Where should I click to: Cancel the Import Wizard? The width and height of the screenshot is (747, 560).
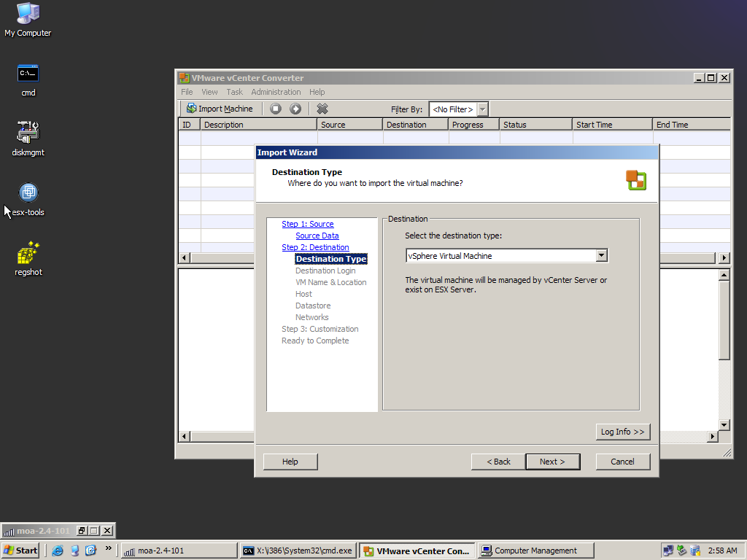point(622,462)
